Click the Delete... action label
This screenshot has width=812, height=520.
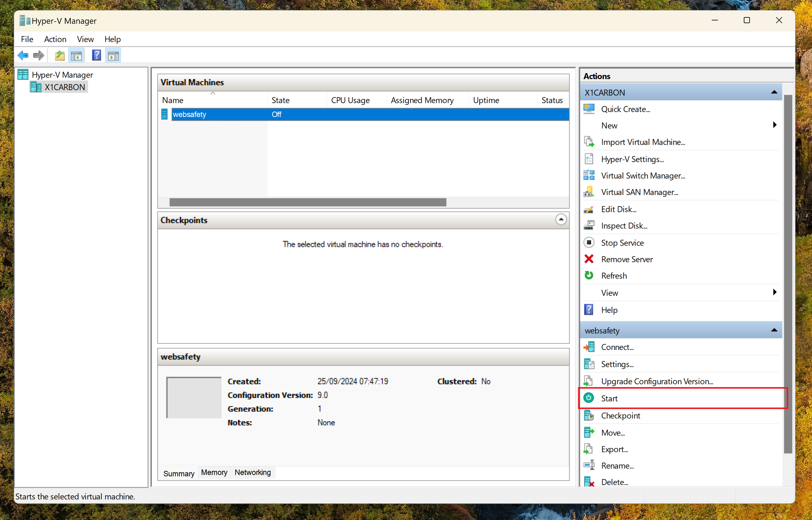[615, 482]
